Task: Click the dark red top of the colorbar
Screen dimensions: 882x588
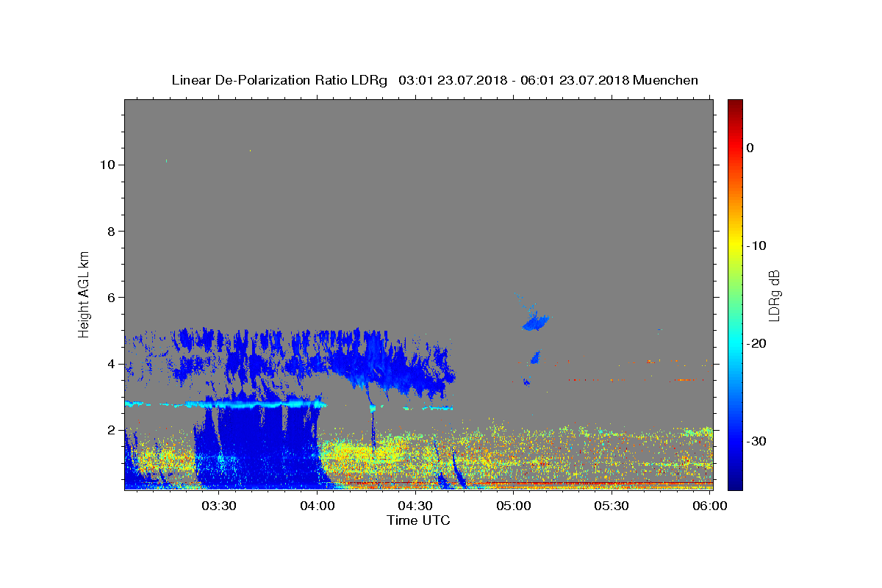Action: pos(735,107)
